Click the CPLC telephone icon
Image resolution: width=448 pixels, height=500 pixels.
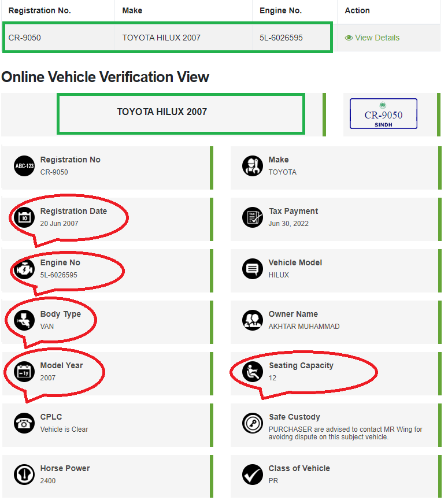click(x=24, y=423)
